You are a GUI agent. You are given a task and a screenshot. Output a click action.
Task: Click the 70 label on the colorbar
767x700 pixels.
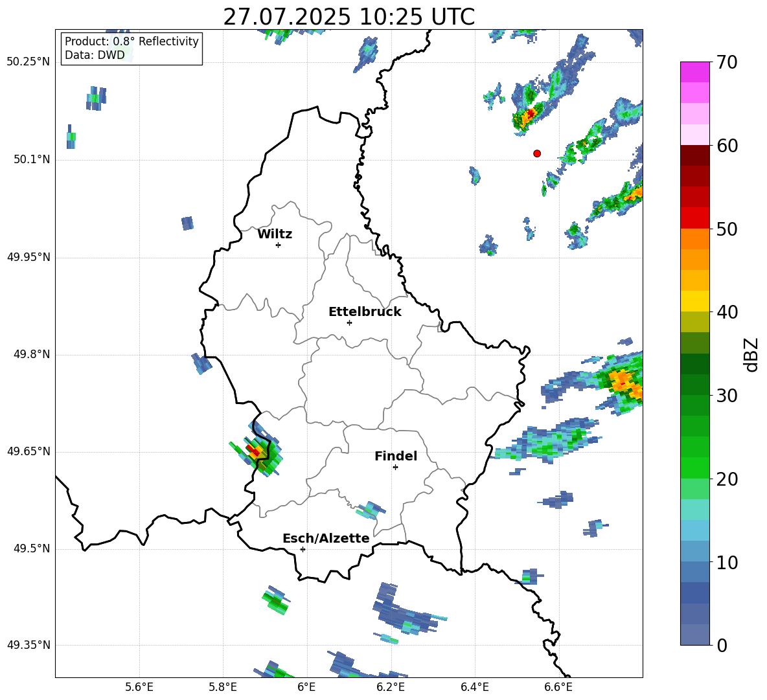[726, 63]
